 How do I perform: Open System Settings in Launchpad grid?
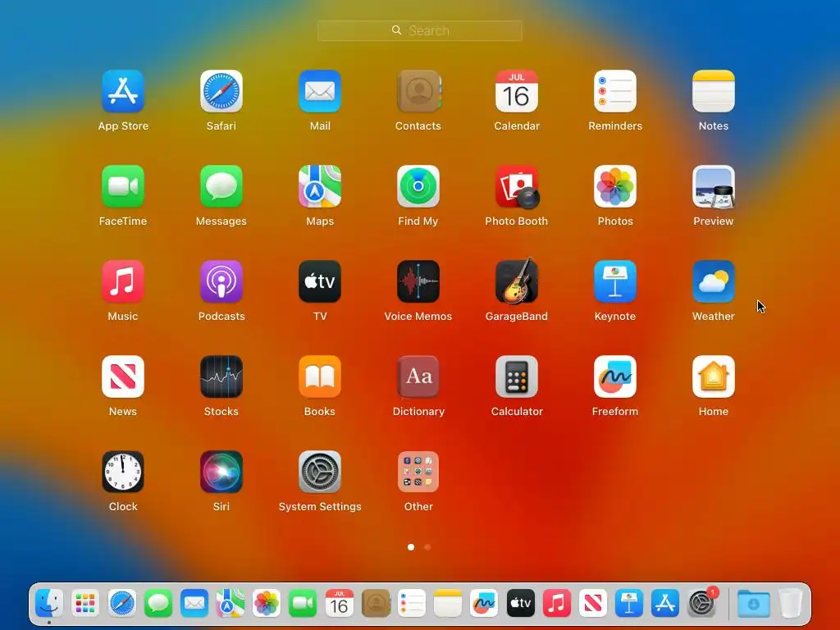click(320, 472)
